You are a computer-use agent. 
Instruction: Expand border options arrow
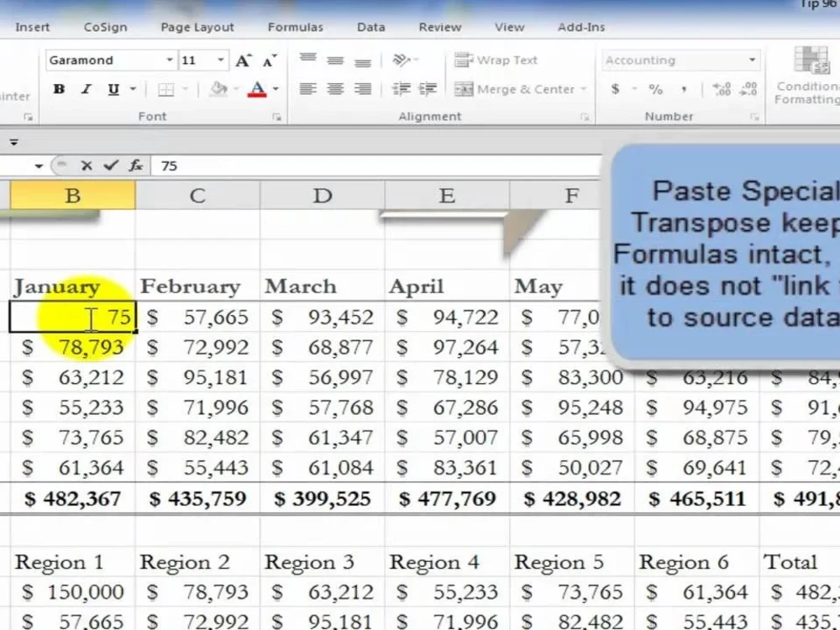tap(186, 89)
